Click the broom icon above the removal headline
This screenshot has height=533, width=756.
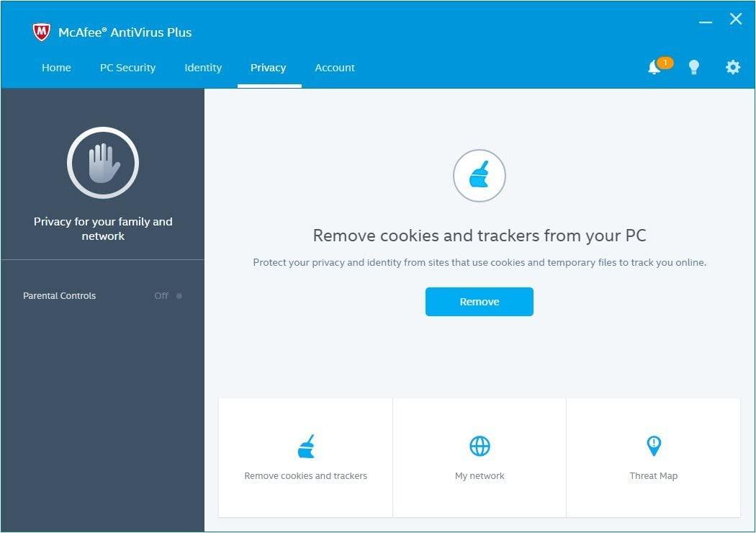479,175
